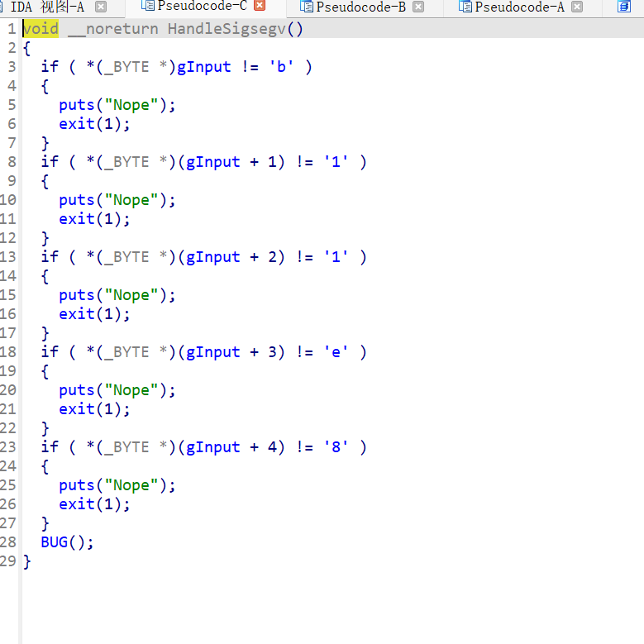The image size is (644, 644).
Task: Click gInput in the line 3 condition
Action: coord(203,67)
